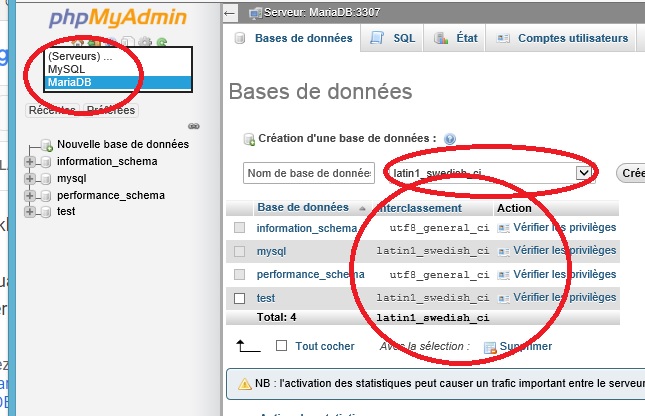Click database icon beside information_schema in tree
Viewport: 645px width, 416px height.
[x=46, y=162]
